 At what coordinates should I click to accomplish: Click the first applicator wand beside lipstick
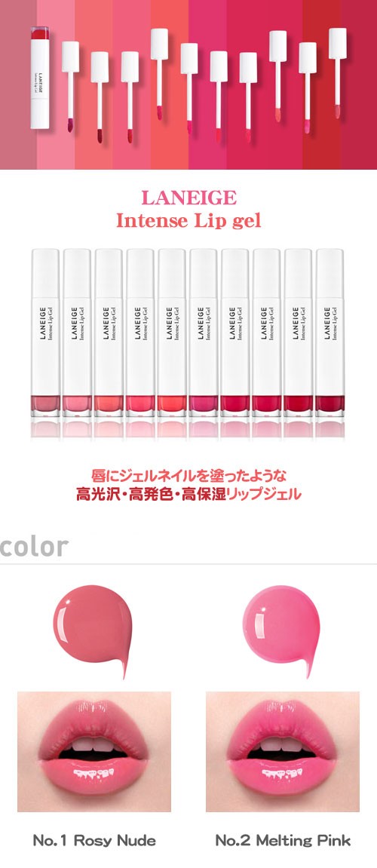click(x=70, y=87)
